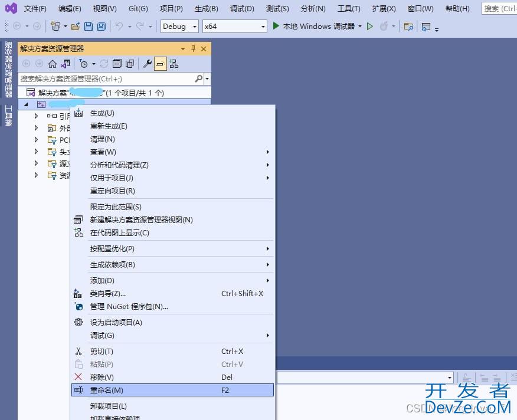
Task: Select 剪切(T) in context menu
Action: click(172, 352)
